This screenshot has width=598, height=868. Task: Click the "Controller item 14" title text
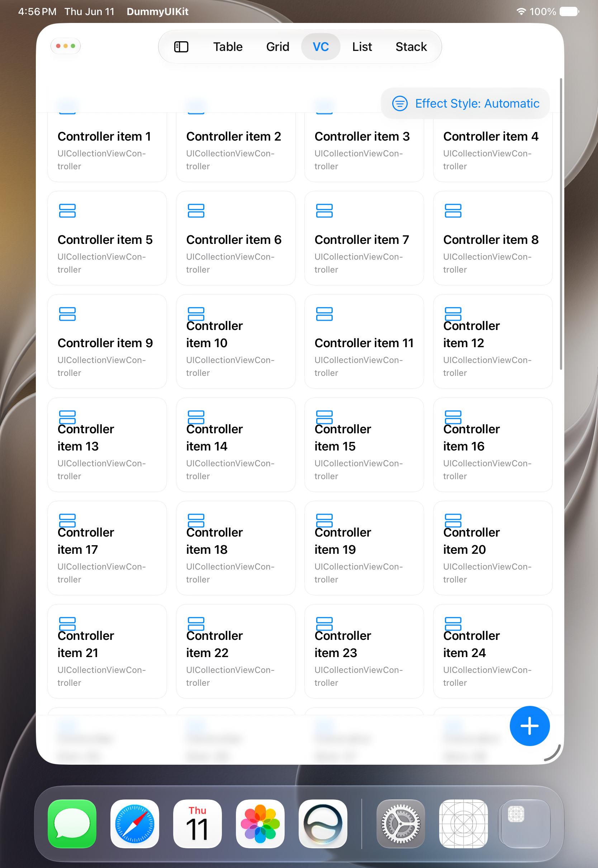[x=214, y=438]
